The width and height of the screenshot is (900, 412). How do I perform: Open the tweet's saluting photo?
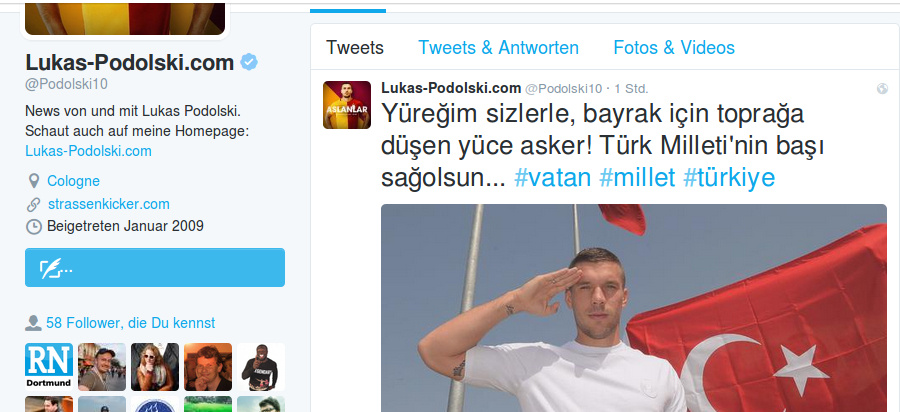tap(634, 308)
